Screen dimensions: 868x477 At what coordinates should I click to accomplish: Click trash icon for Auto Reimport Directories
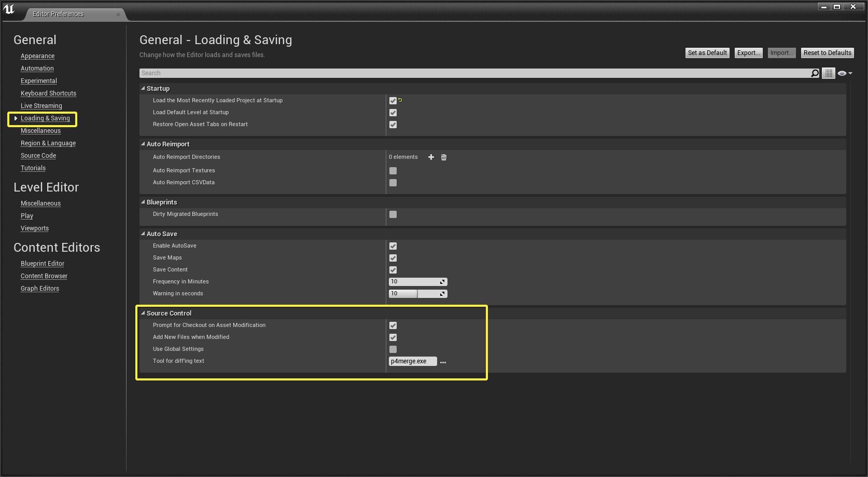tap(444, 157)
